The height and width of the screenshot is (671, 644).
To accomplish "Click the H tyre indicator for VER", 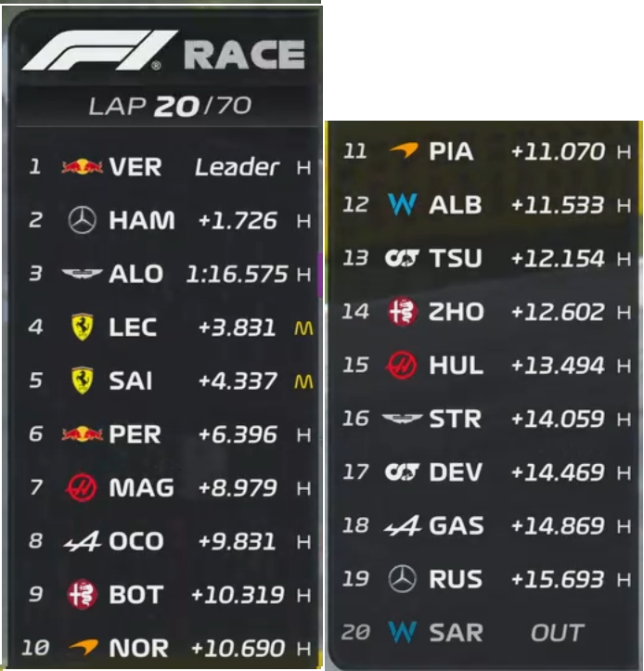I will [303, 168].
